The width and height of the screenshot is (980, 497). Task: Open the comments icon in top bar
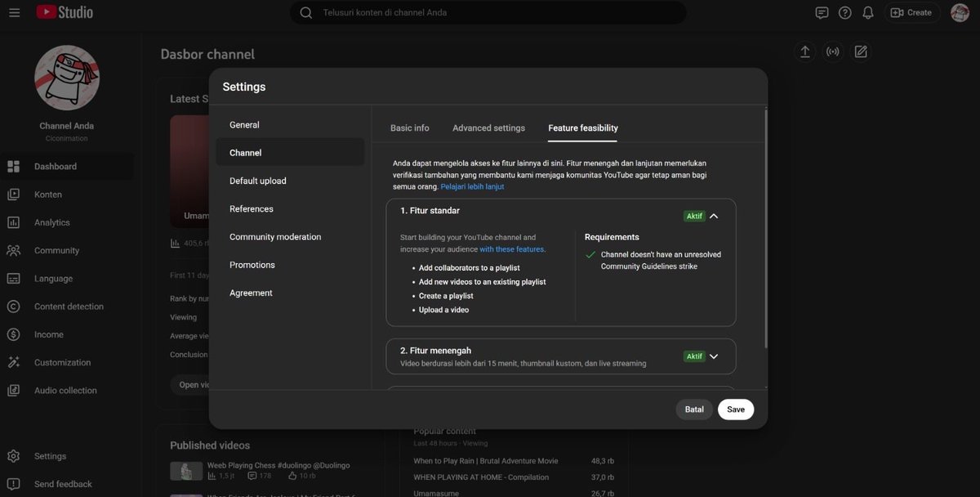(822, 12)
